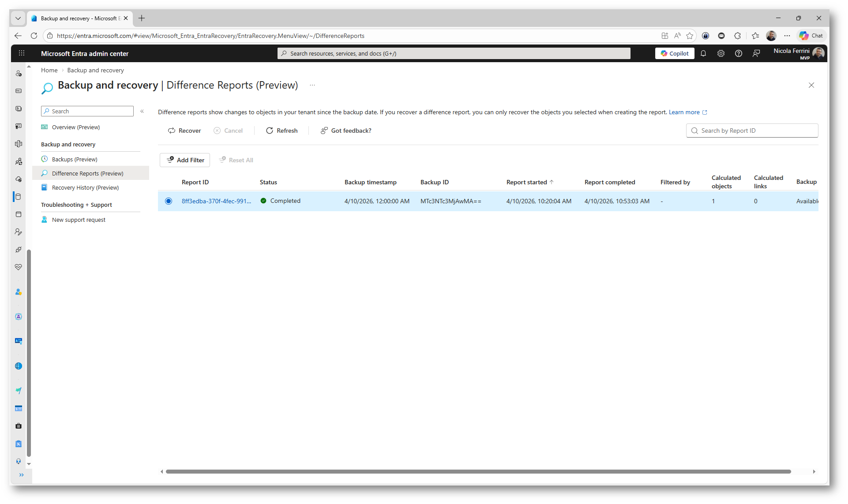Click the Copilot button in header
The image size is (848, 504).
click(675, 53)
